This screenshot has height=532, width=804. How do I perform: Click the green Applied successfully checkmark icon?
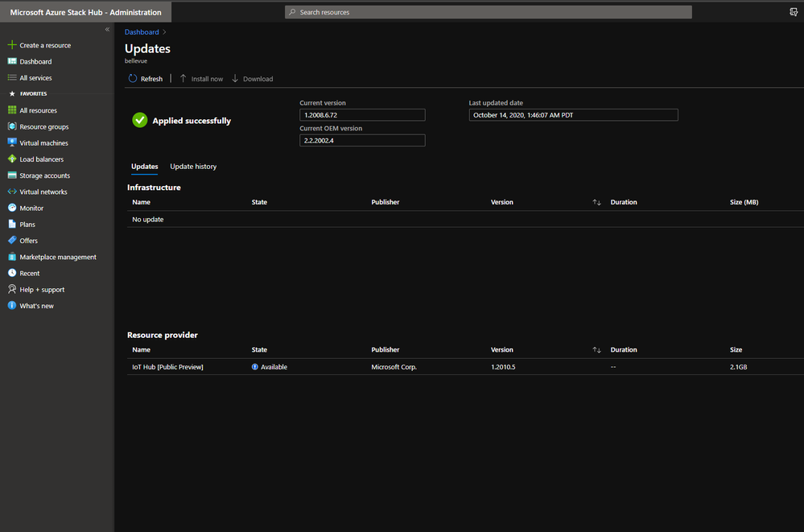[x=139, y=120]
